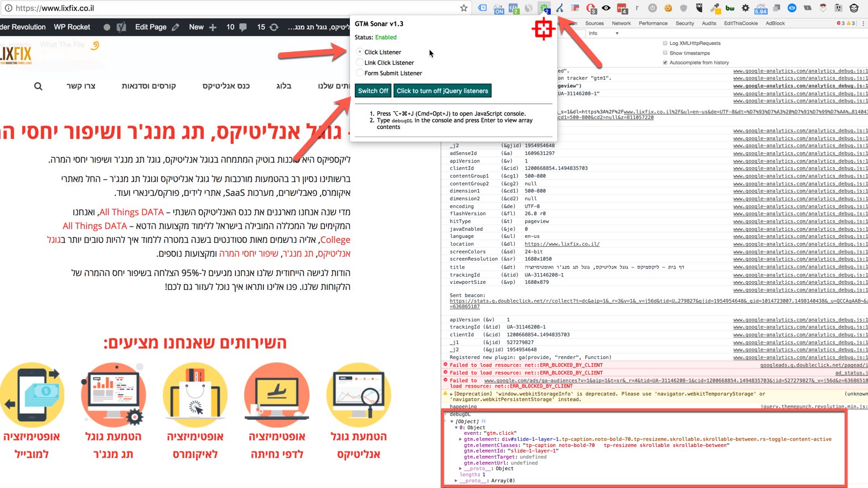Click Edit Page in admin bar
The width and height of the screenshot is (868, 488).
pos(157,27)
